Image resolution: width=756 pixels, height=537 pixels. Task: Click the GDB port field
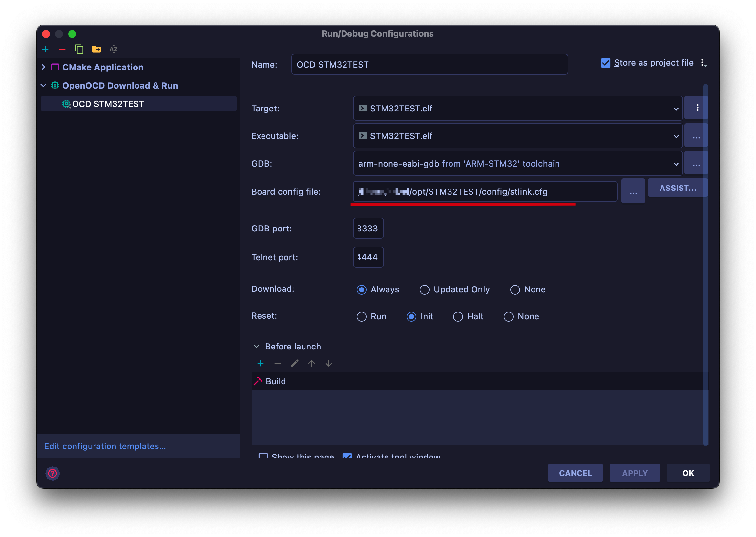coord(368,228)
